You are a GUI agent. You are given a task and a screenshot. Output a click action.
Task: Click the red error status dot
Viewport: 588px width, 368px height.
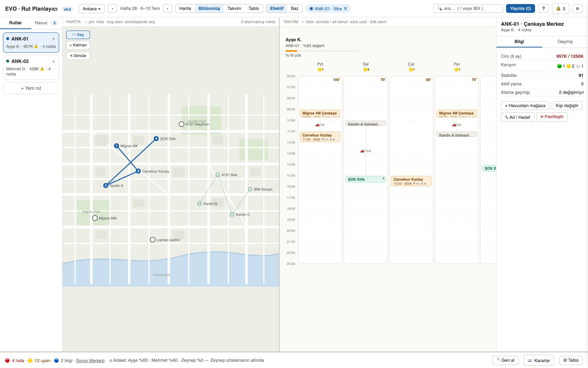point(8,360)
